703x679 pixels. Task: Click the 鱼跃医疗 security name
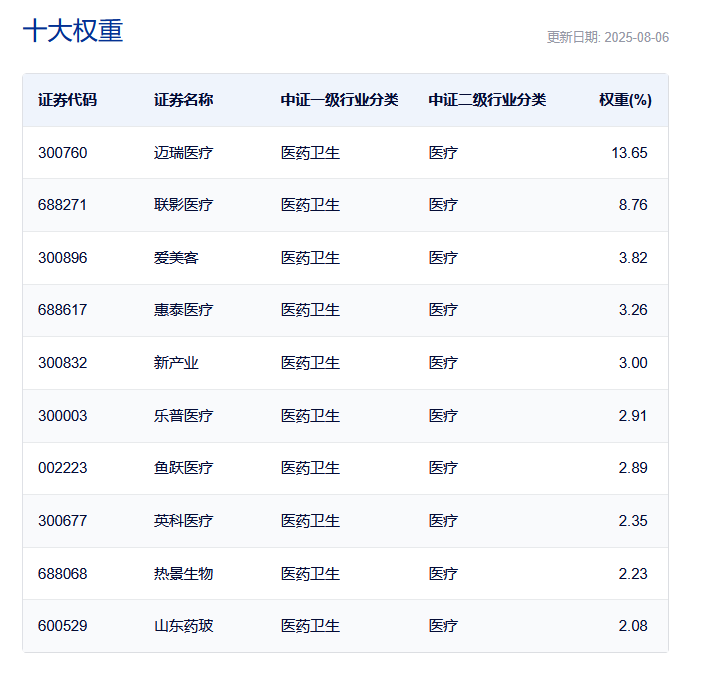click(x=183, y=468)
